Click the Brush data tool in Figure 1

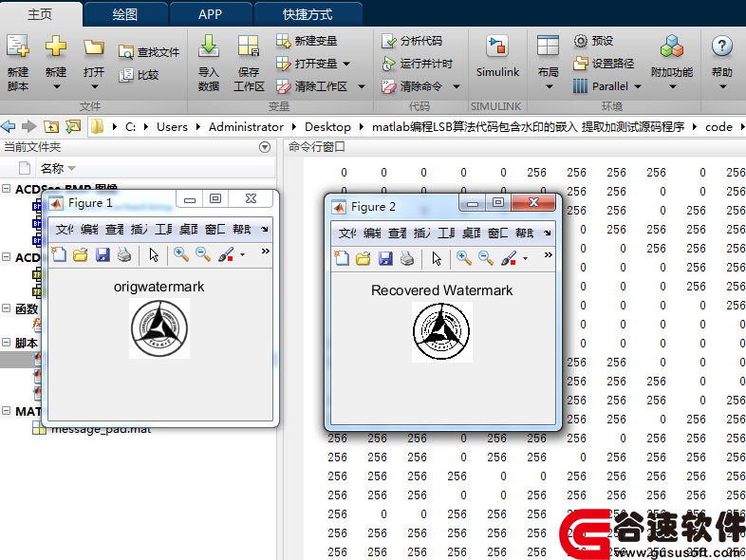226,254
